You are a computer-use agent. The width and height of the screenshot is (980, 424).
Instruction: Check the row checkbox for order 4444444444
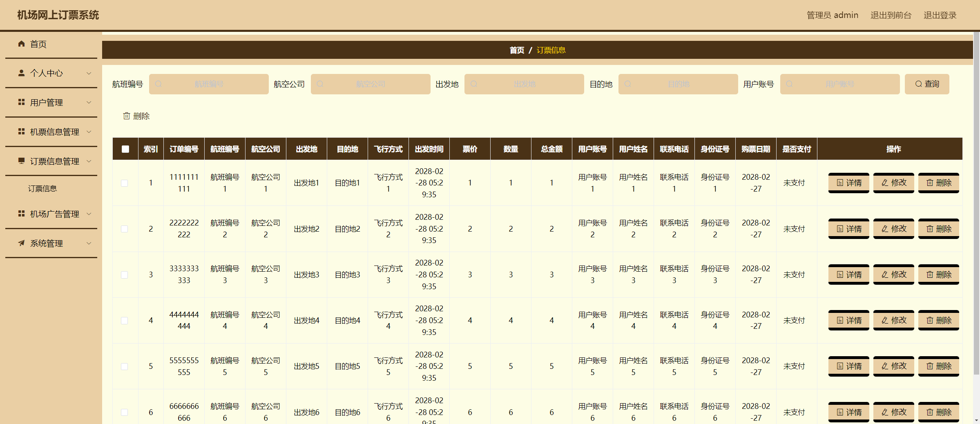click(125, 321)
